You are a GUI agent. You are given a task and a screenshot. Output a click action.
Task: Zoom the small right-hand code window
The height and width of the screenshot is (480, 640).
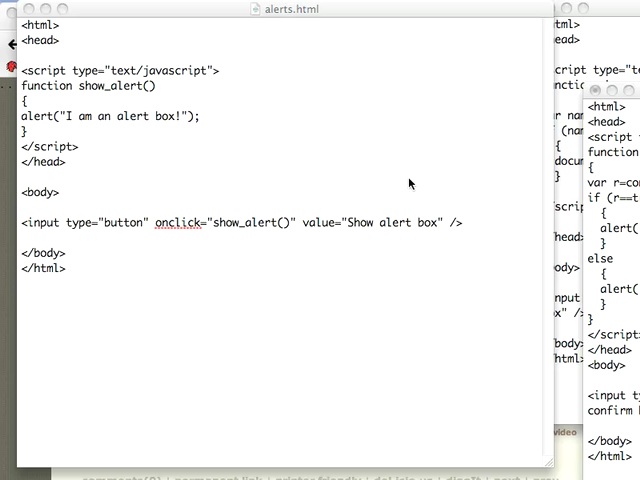click(630, 91)
